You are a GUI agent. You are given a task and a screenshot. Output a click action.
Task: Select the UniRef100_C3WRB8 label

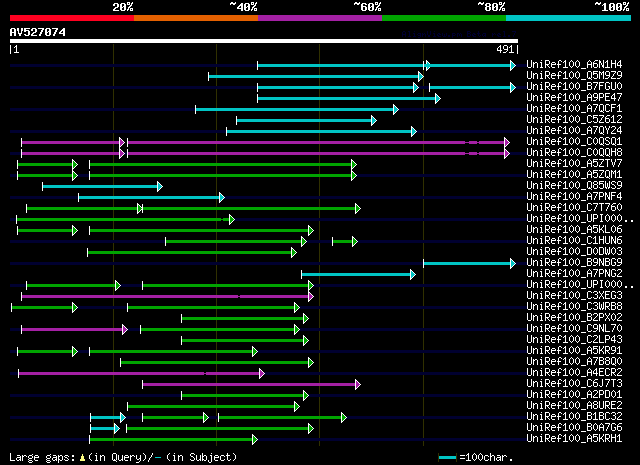click(574, 307)
